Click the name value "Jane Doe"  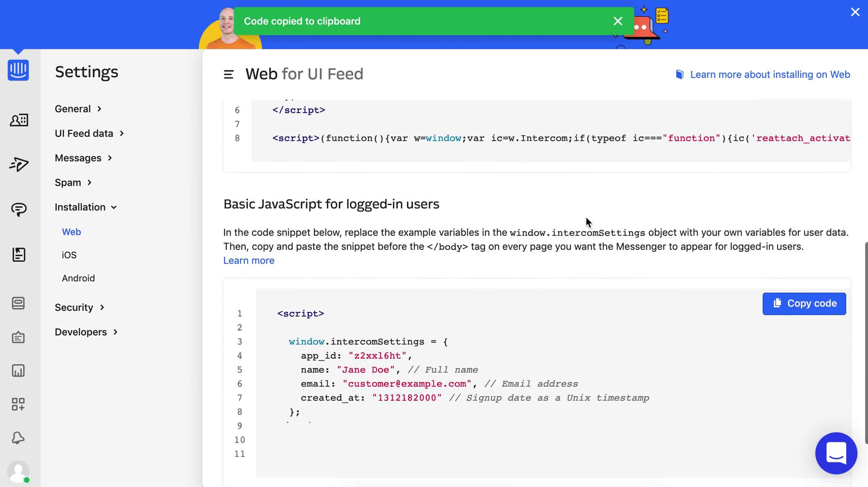[365, 370]
